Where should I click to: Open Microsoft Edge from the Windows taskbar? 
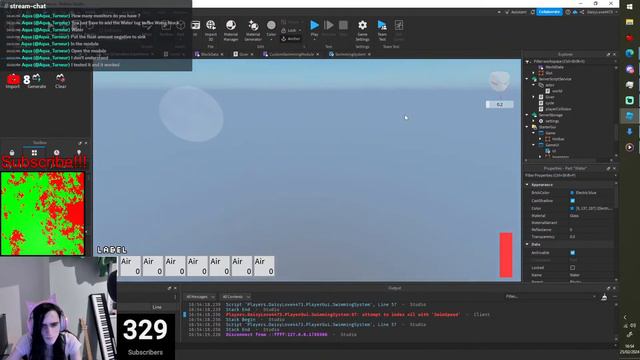629,53
